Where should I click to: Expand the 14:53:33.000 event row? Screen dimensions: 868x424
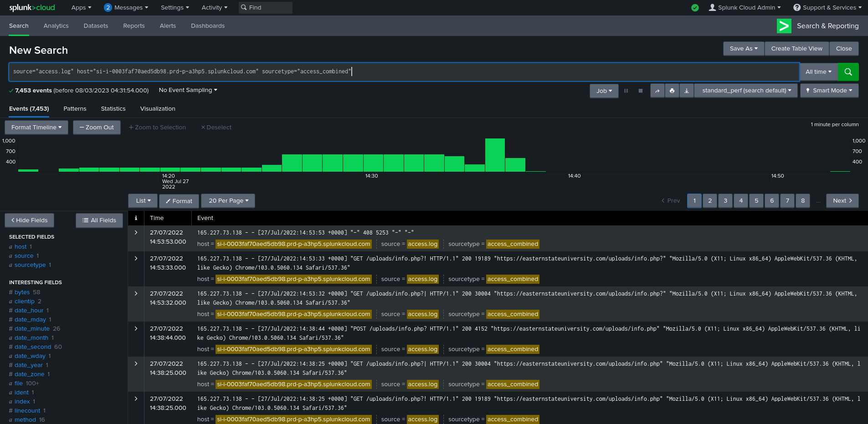(136, 258)
